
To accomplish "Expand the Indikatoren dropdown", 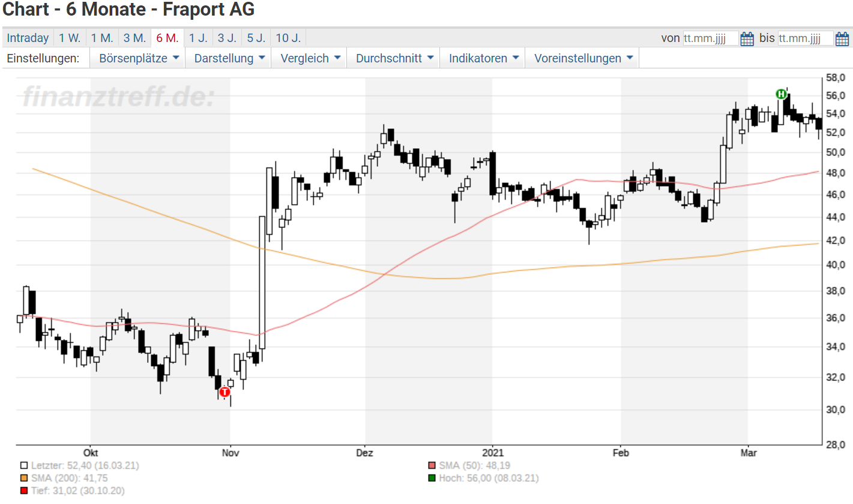I will coord(483,58).
